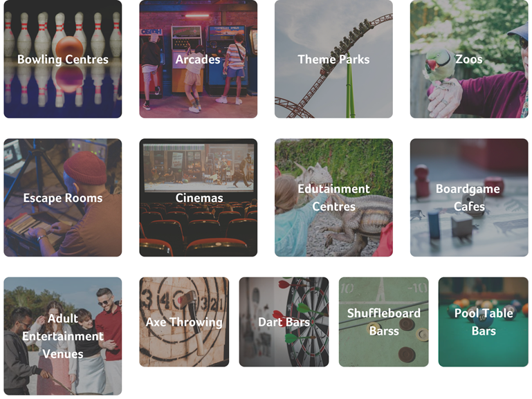Select the Cinemas category card

[198, 198]
